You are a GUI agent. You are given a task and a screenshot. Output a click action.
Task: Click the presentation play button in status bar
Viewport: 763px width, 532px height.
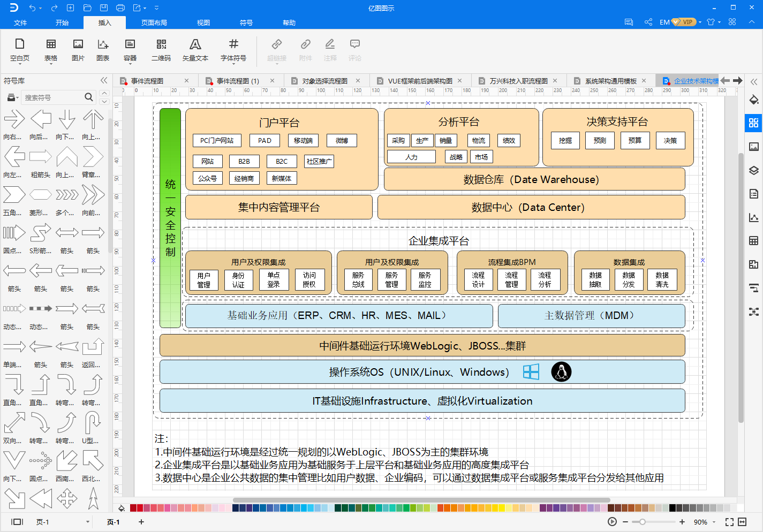pyautogui.click(x=612, y=522)
